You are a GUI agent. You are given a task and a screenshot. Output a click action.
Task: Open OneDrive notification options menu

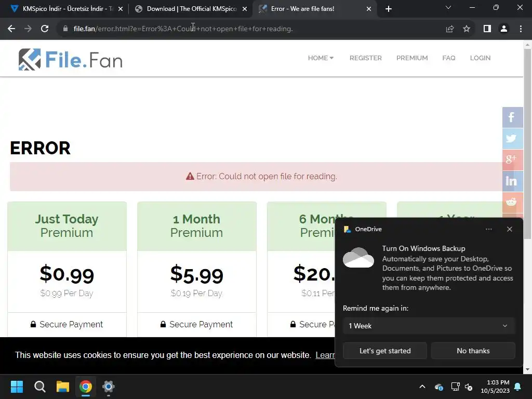point(488,229)
